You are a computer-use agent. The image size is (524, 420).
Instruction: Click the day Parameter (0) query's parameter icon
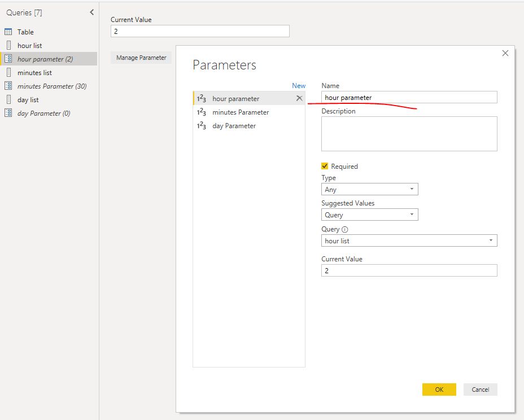pos(8,113)
